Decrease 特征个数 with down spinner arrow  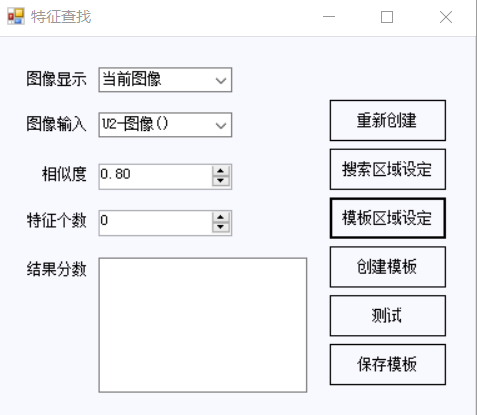[x=220, y=227]
